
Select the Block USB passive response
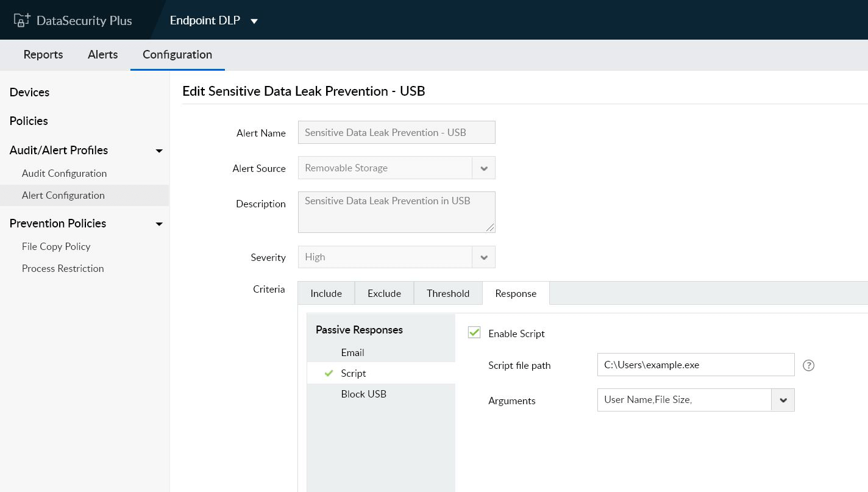click(363, 394)
